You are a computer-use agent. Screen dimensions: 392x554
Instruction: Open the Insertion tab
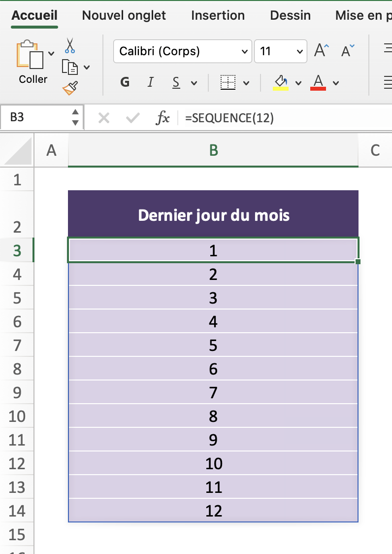218,15
